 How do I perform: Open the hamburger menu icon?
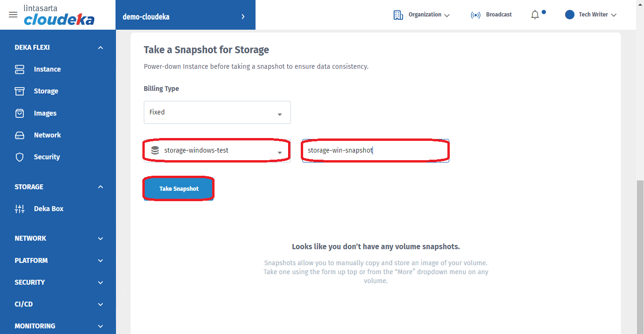coord(13,15)
